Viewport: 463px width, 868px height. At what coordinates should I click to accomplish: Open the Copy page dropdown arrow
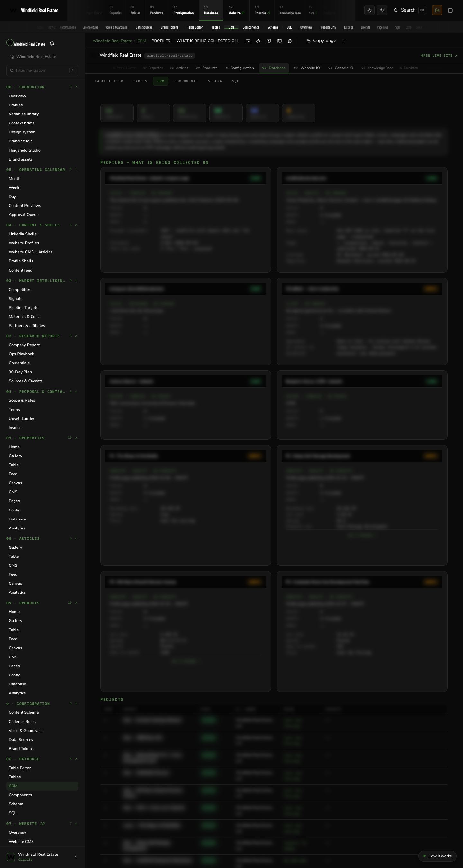(344, 41)
